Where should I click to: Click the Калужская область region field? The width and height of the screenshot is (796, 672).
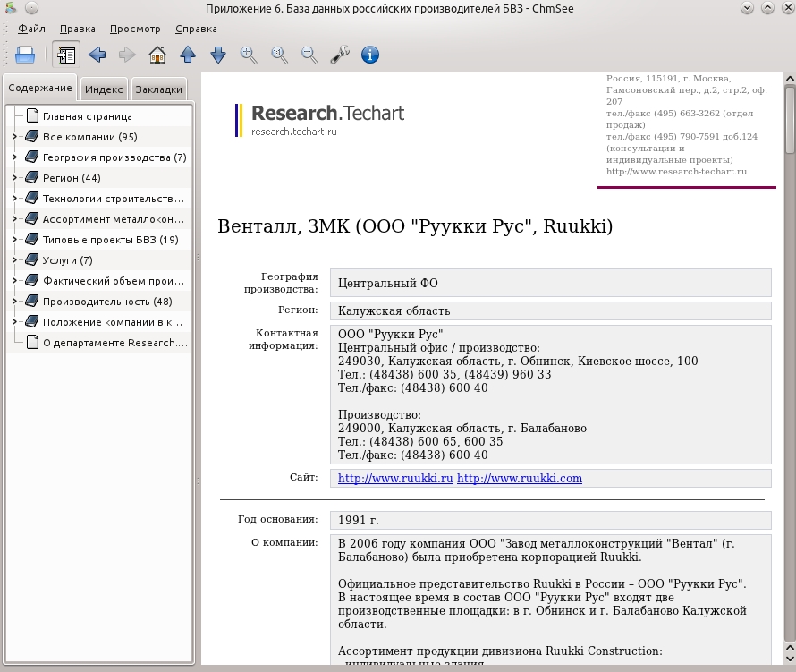click(x=551, y=310)
